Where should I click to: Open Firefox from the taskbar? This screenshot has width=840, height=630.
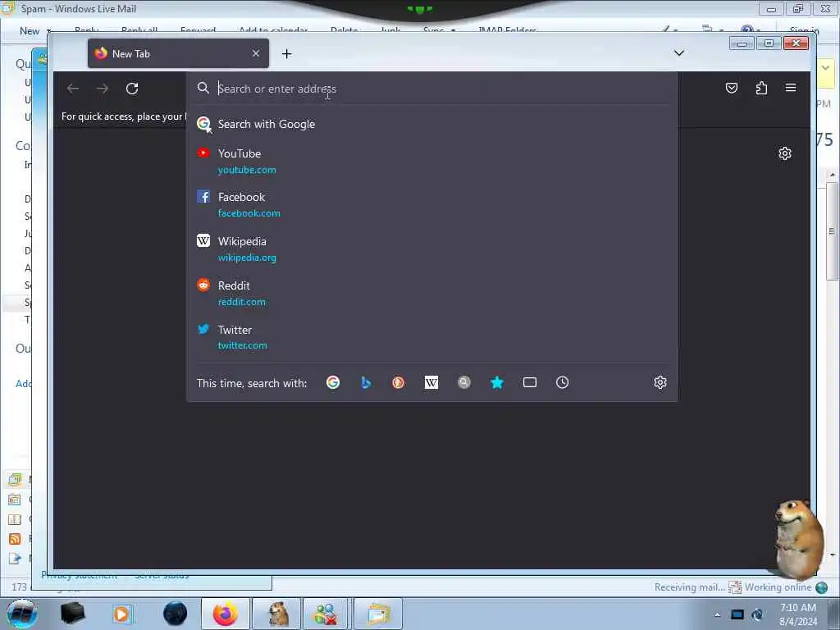225,614
